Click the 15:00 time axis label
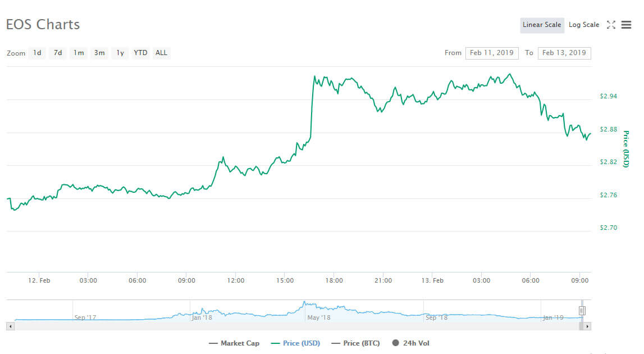This screenshot has height=354, width=644. pos(285,280)
